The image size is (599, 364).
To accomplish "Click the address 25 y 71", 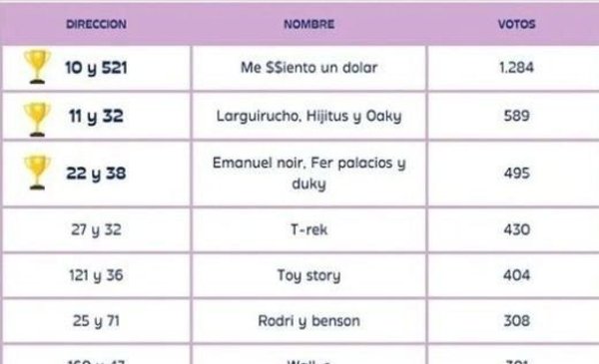I will coord(96,321).
